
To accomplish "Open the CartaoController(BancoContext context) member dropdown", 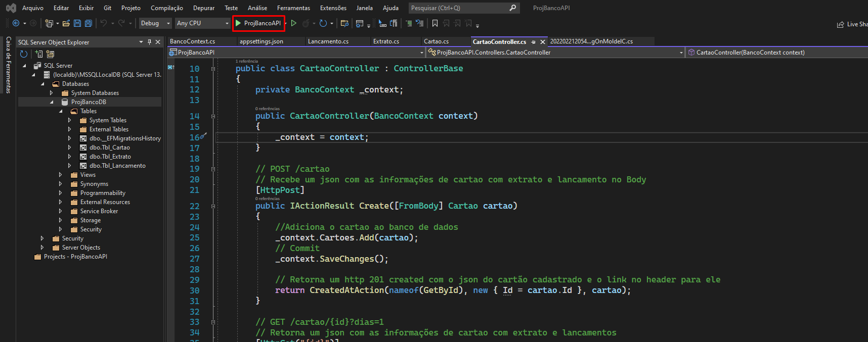I will click(776, 53).
